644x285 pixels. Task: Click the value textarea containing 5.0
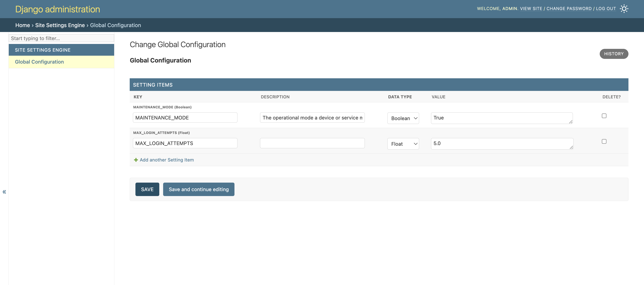coord(502,144)
